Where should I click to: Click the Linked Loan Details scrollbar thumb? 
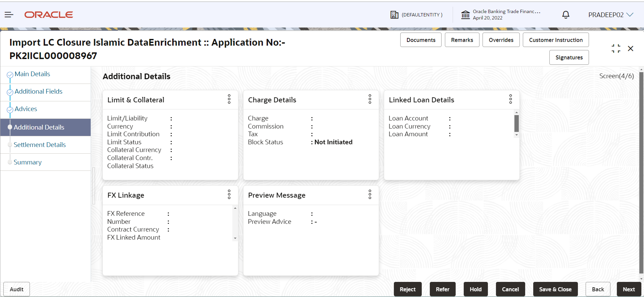(516, 123)
